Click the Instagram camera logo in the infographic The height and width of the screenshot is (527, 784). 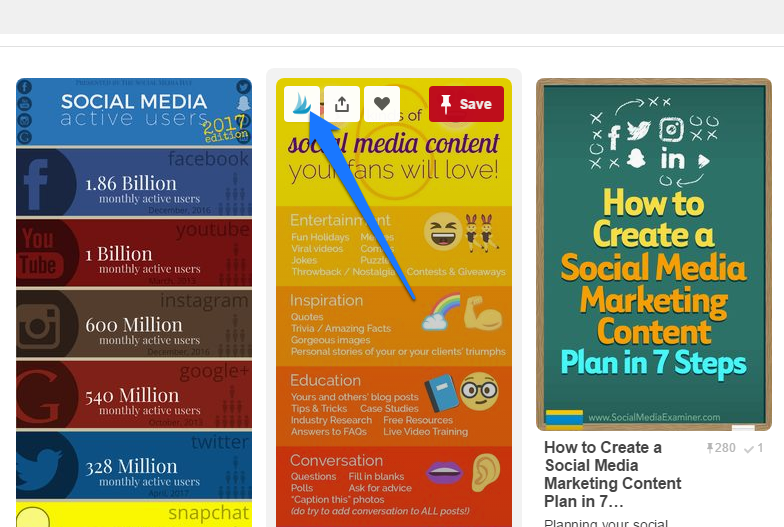(39, 326)
